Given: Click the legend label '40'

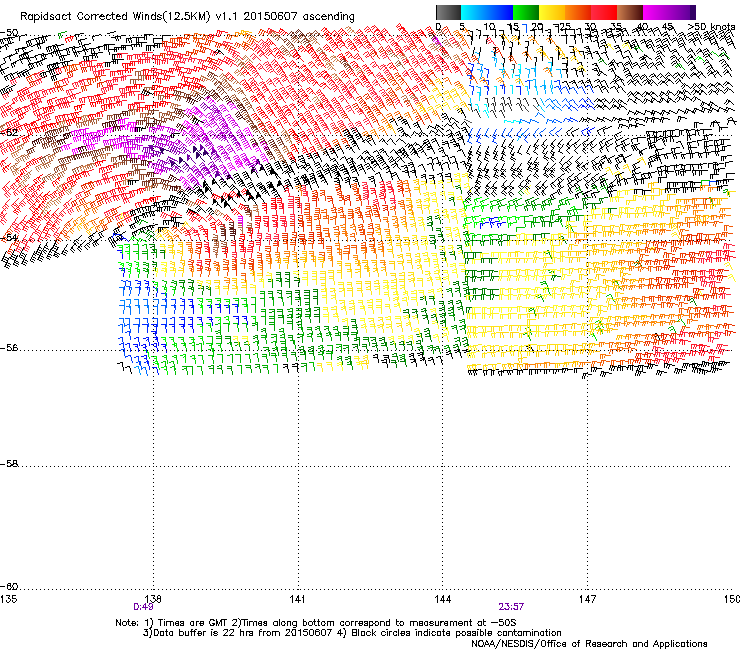Looking at the screenshot, I should [x=642, y=26].
